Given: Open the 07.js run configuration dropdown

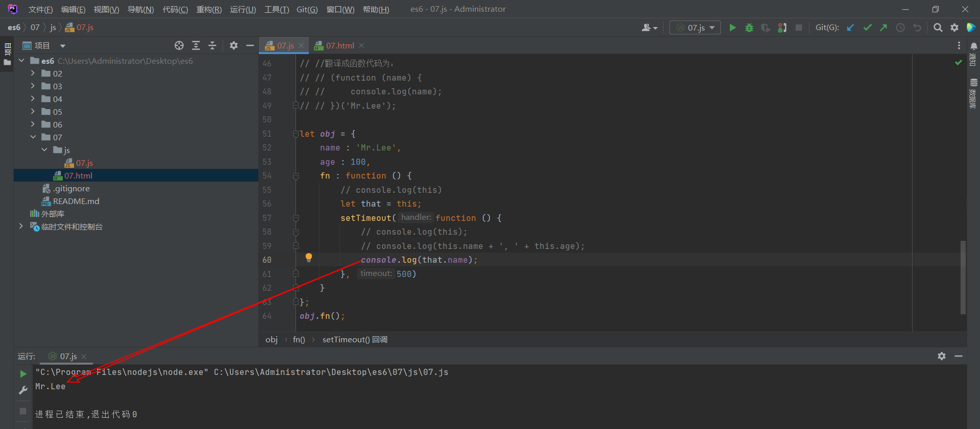Looking at the screenshot, I should [x=695, y=28].
